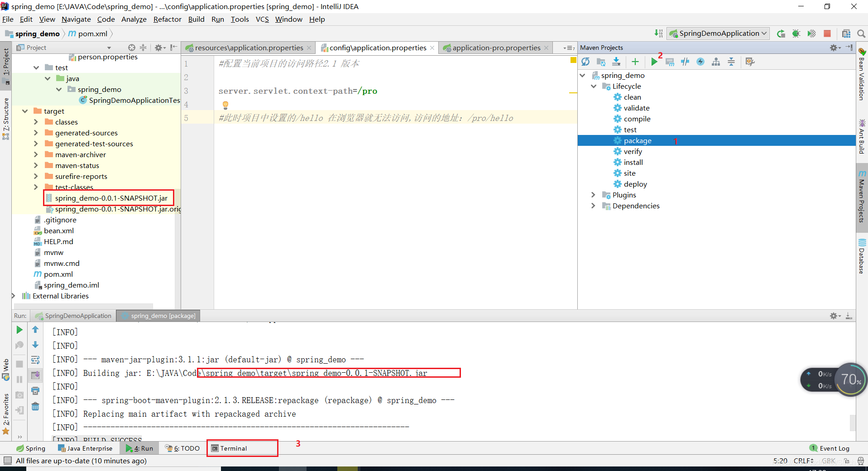Screen dimensions: 868x471
Task: Toggle Maven Offline Mode icon
Action: tap(685, 62)
